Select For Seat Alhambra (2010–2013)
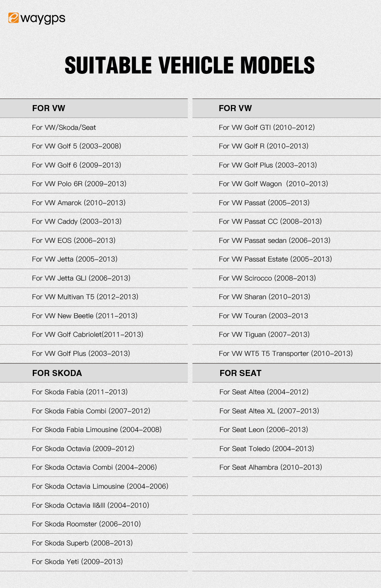Screen dimensions: 381x588 coord(271,467)
